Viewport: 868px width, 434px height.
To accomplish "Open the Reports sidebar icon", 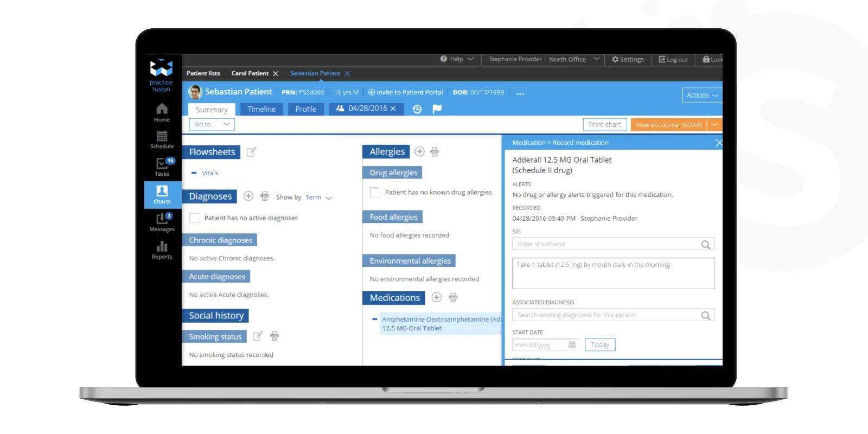I will (x=162, y=250).
